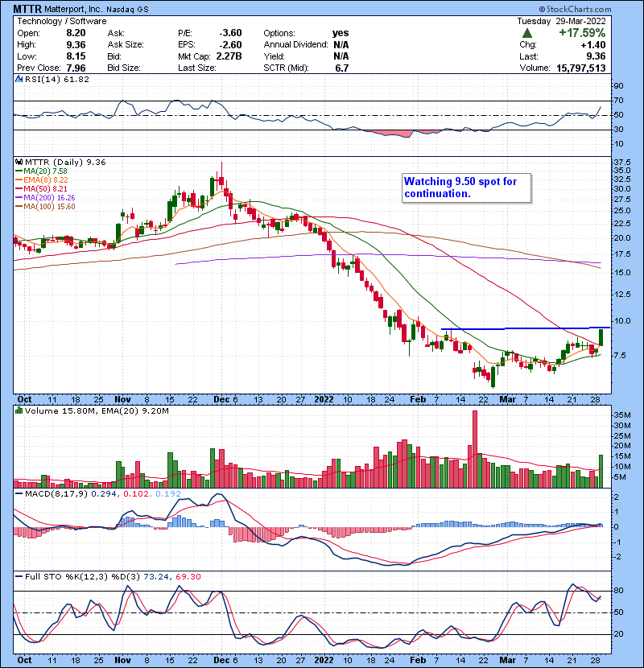Screen dimensions: 644x668
Task: Click the Dec label on price chart axis
Action: point(221,400)
